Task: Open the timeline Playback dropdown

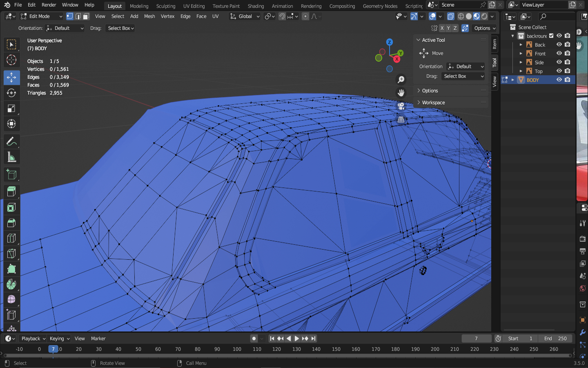Action: pos(33,339)
